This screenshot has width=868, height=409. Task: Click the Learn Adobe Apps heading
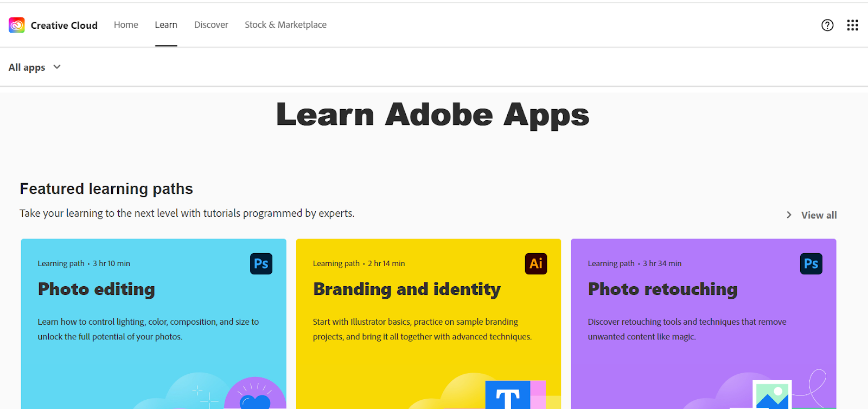pyautogui.click(x=432, y=115)
